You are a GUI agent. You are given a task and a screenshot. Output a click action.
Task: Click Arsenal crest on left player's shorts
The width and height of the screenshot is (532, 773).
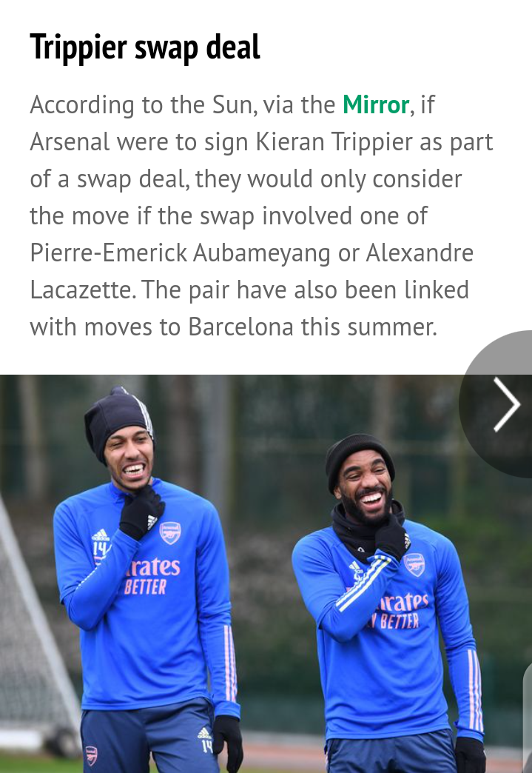[91, 755]
